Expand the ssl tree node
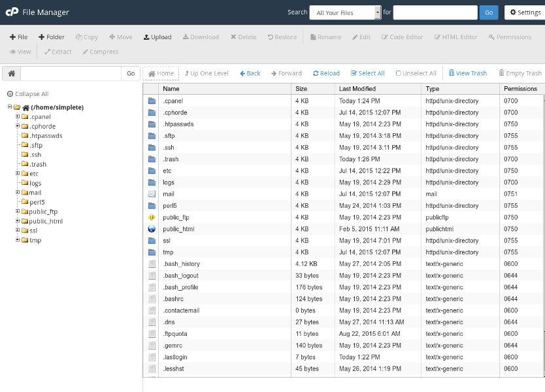The image size is (545, 392). click(x=18, y=230)
